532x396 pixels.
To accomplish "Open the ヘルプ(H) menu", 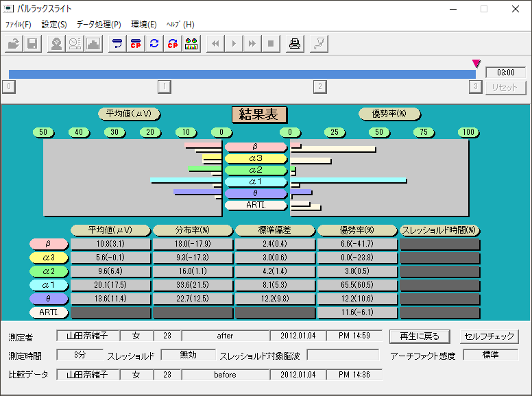I will [x=180, y=25].
